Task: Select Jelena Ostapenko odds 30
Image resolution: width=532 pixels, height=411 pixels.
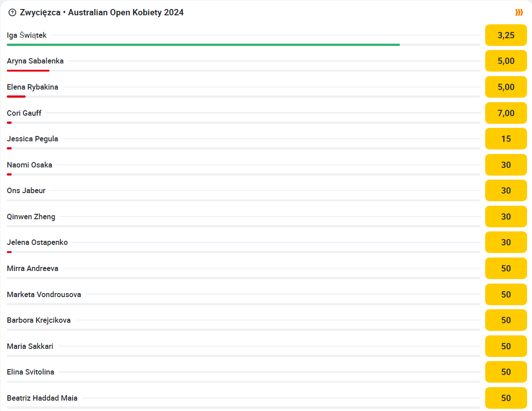Action: [506, 243]
